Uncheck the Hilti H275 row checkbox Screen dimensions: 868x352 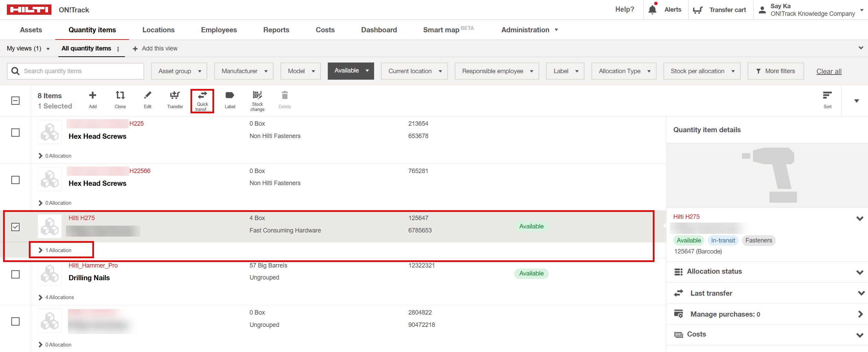click(x=15, y=227)
